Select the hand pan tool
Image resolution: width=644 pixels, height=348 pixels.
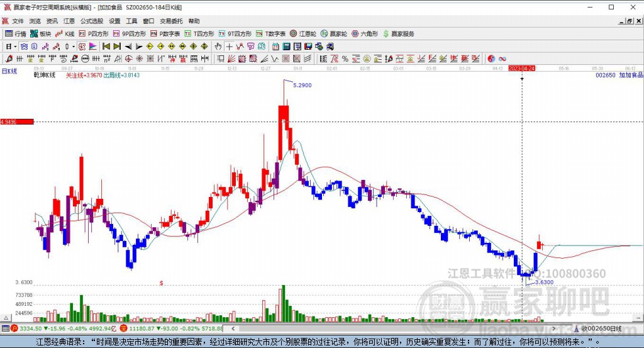coord(218,46)
